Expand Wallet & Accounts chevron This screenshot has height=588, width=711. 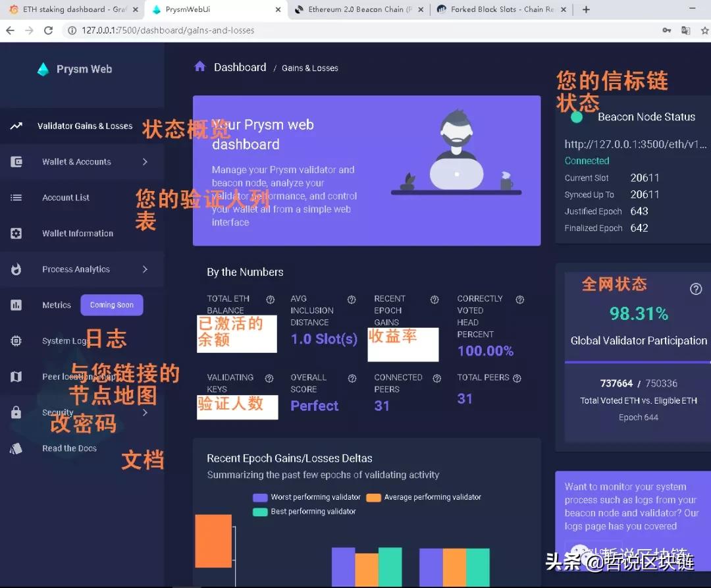145,162
